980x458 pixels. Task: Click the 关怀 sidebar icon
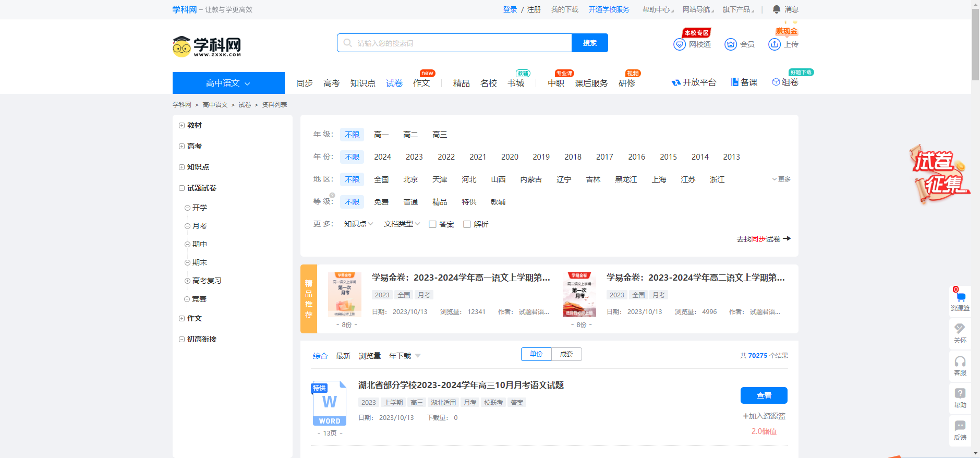[x=960, y=329]
